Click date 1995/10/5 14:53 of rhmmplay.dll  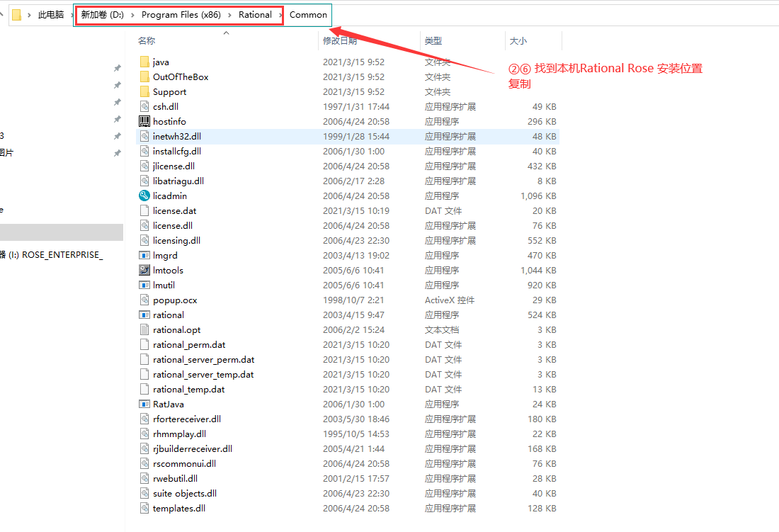pyautogui.click(x=356, y=434)
